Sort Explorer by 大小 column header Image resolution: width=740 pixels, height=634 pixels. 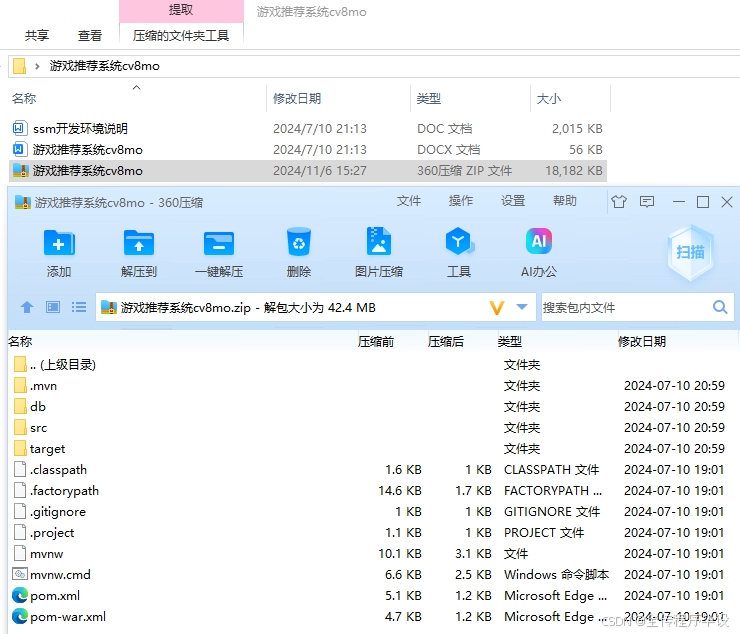click(549, 98)
